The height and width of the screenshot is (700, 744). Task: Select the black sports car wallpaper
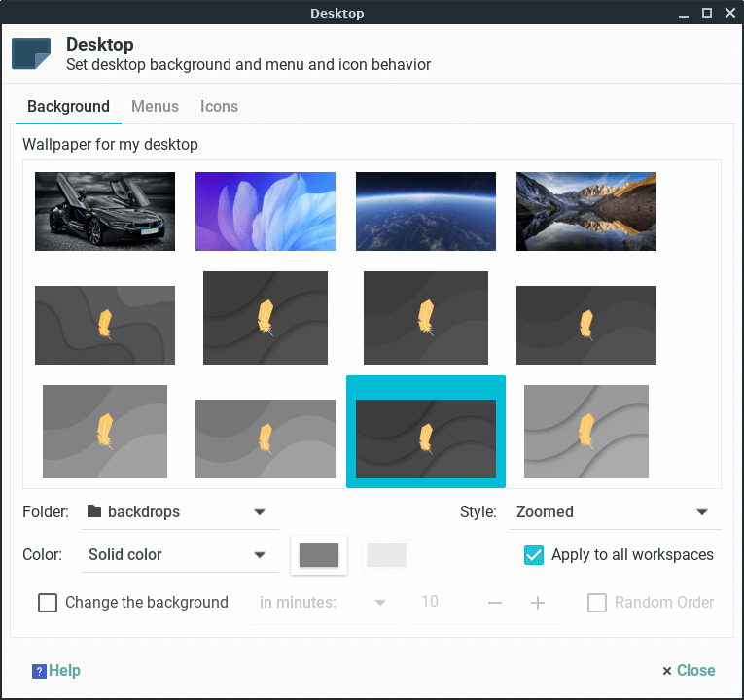(105, 212)
